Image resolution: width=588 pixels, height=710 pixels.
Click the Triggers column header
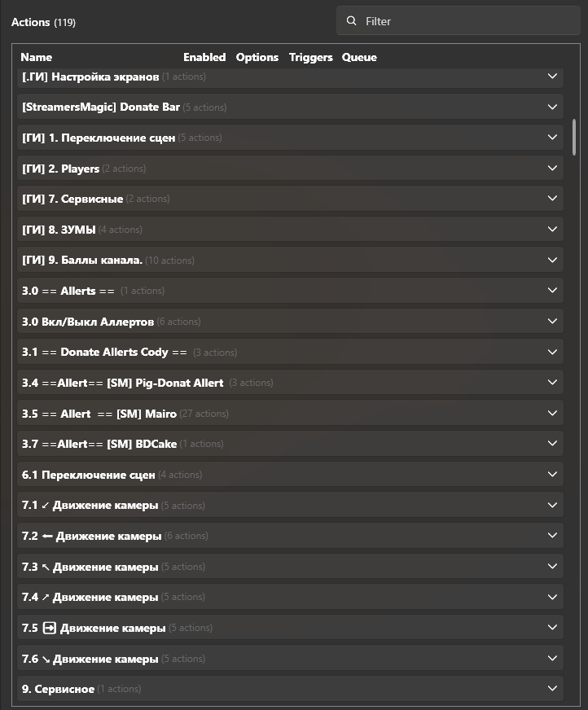(x=310, y=57)
